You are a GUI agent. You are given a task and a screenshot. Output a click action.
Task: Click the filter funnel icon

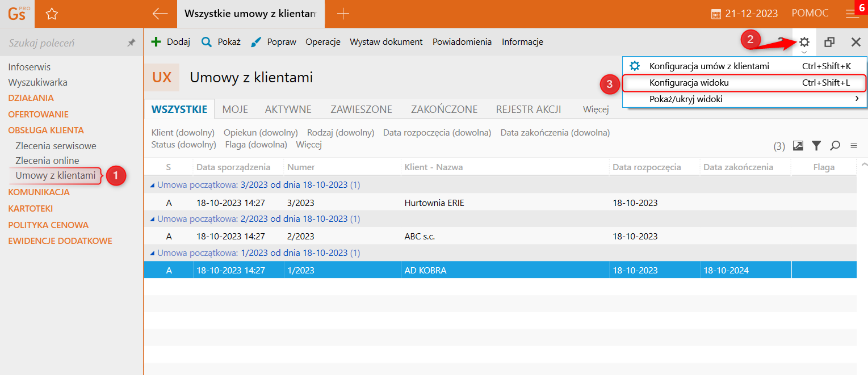click(816, 146)
